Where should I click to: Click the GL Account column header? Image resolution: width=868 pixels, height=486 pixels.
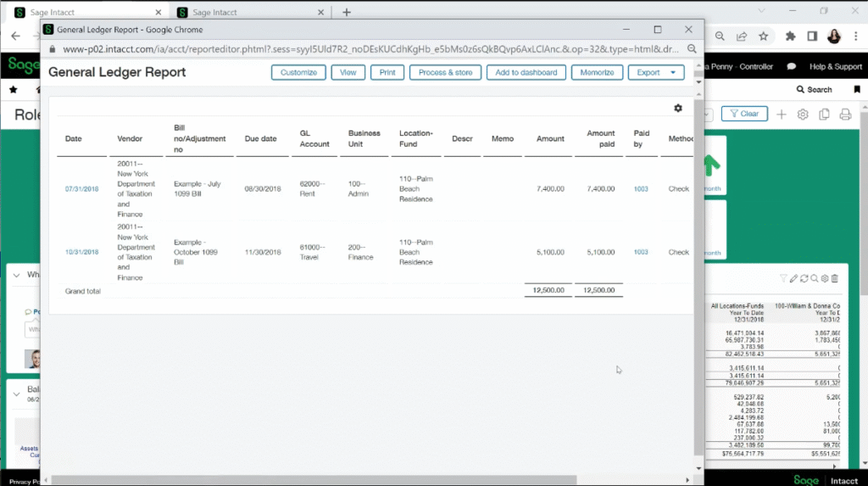coord(314,138)
